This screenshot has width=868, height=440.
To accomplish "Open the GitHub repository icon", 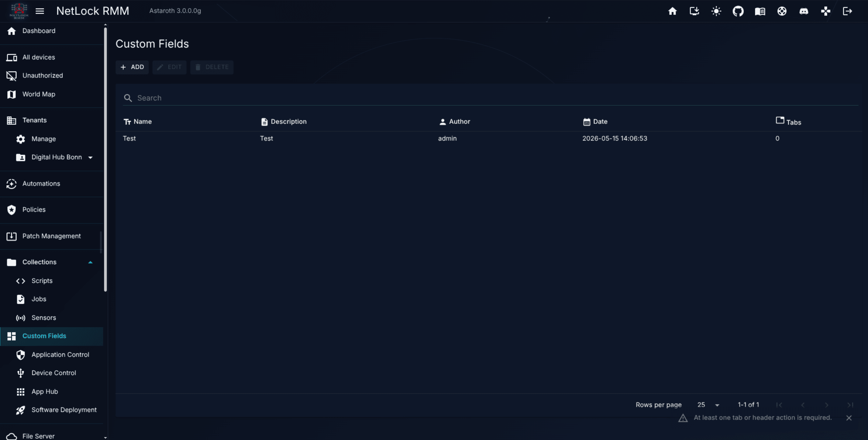I will (x=738, y=11).
